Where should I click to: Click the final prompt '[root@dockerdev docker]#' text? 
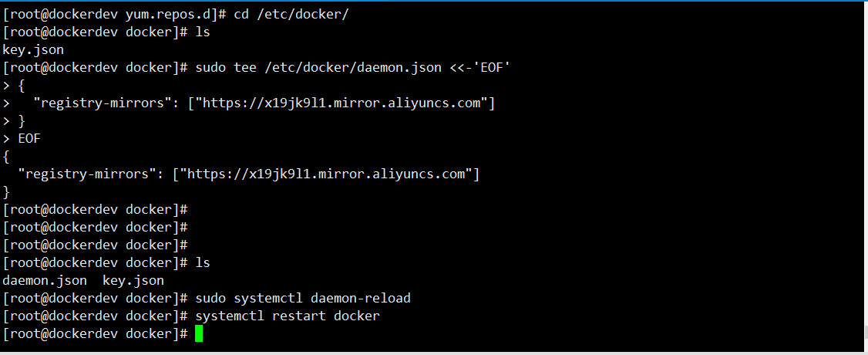tap(96, 334)
